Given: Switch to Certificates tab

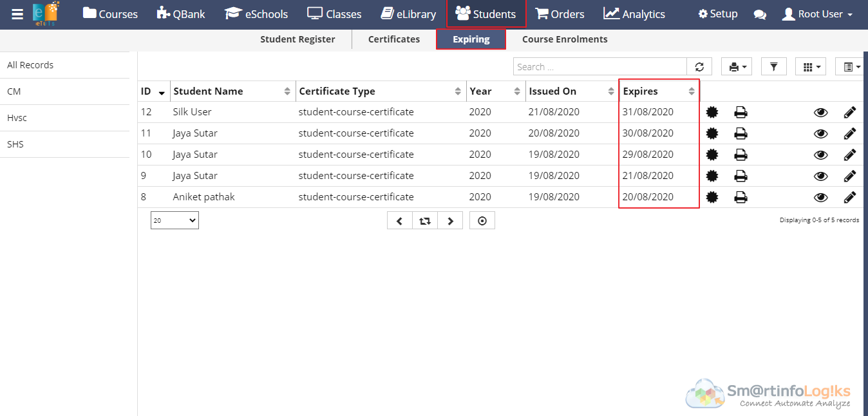Looking at the screenshot, I should point(394,39).
